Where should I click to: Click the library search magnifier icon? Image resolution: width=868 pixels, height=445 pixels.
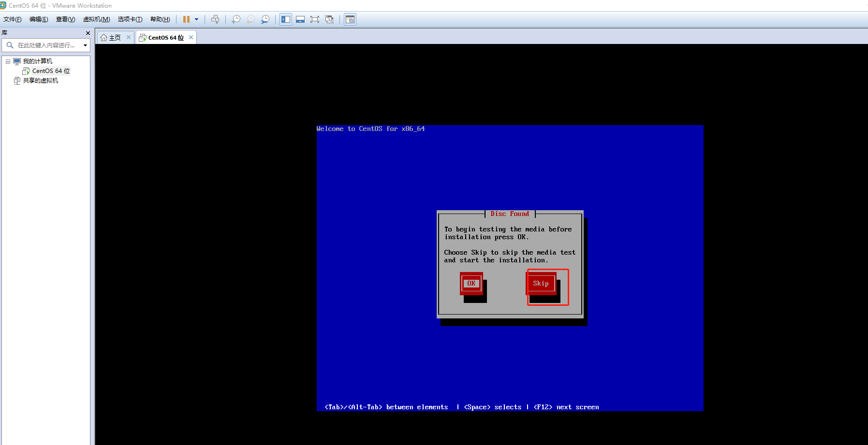[10, 45]
